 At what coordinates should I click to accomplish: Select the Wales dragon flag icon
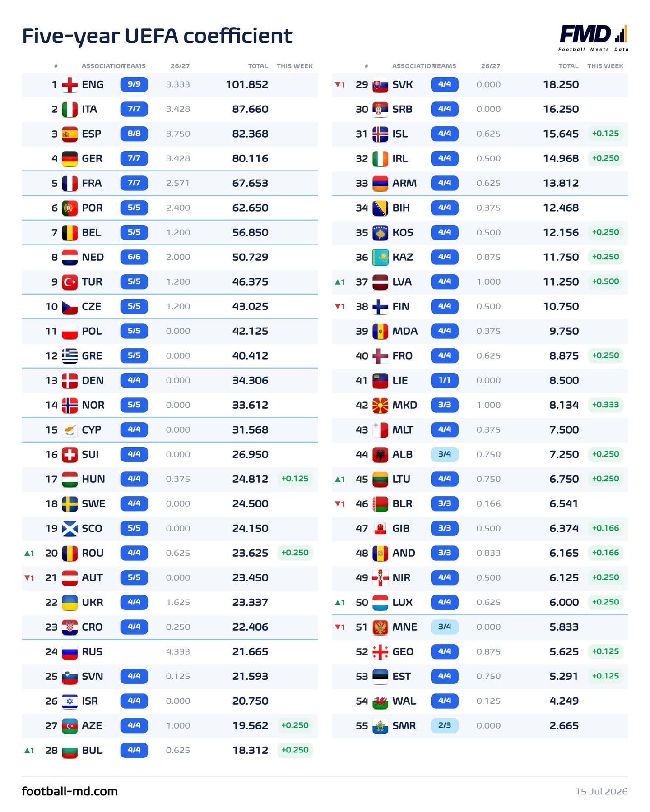[x=380, y=701]
